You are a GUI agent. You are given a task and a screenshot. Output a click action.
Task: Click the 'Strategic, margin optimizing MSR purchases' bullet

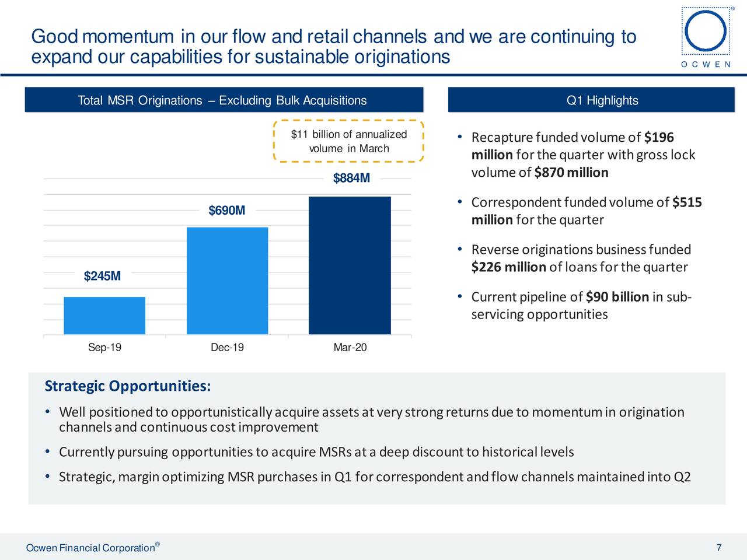click(x=368, y=477)
